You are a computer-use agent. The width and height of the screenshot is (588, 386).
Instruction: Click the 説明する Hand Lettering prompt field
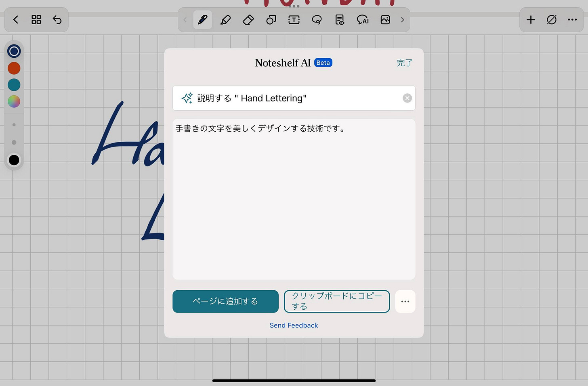pyautogui.click(x=294, y=98)
